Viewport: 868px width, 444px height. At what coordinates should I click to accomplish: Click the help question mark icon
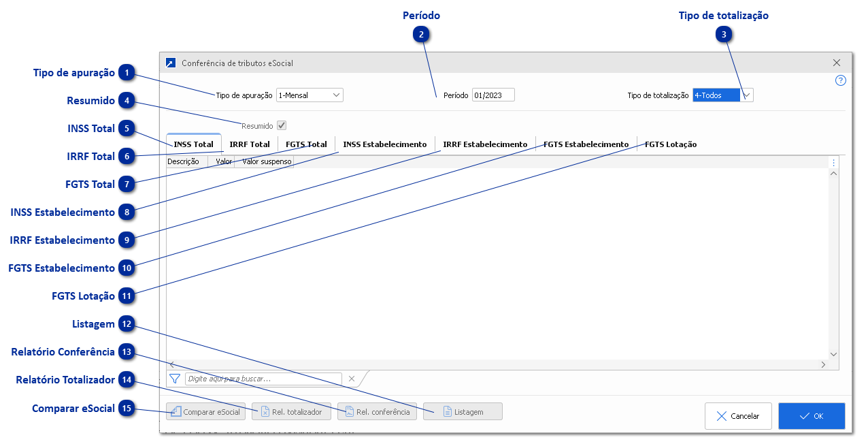840,80
